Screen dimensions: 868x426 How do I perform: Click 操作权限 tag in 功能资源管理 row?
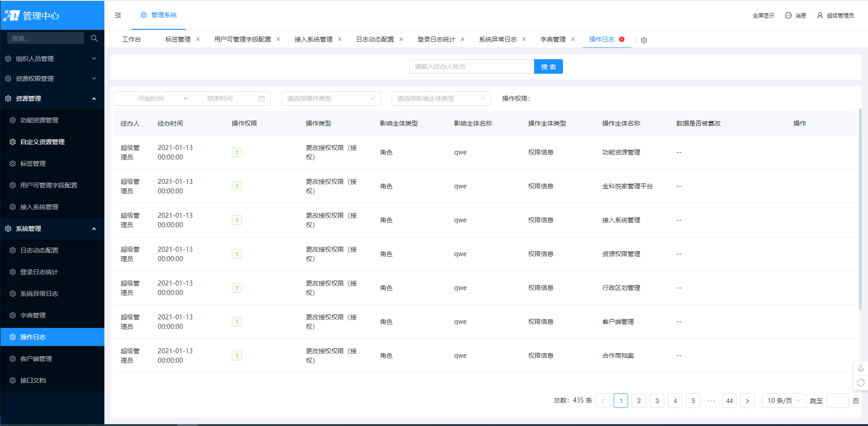coord(237,152)
